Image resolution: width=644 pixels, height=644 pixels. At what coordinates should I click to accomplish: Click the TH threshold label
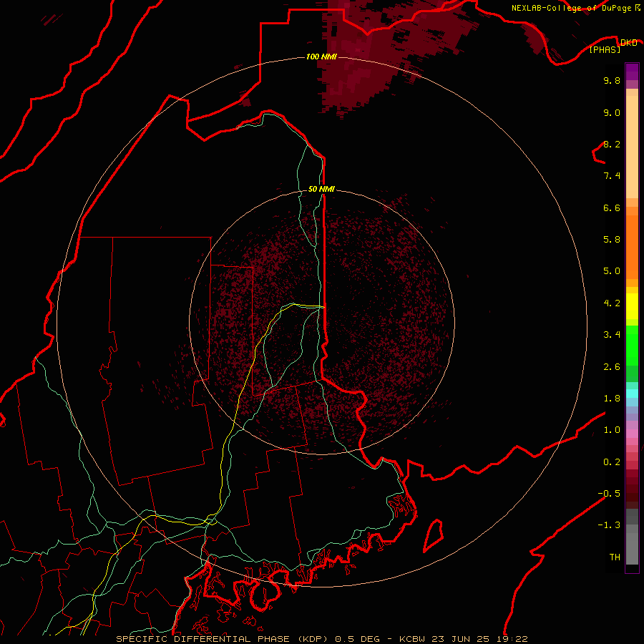[x=615, y=557]
